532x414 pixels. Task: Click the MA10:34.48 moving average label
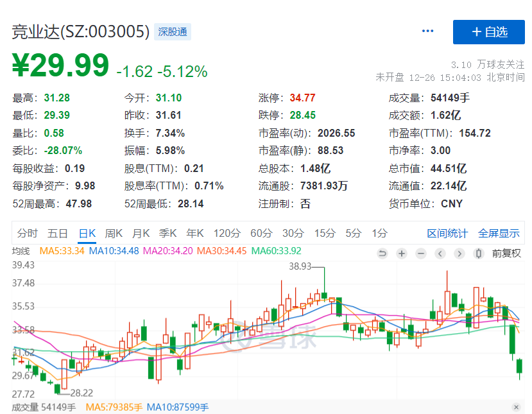click(114, 251)
